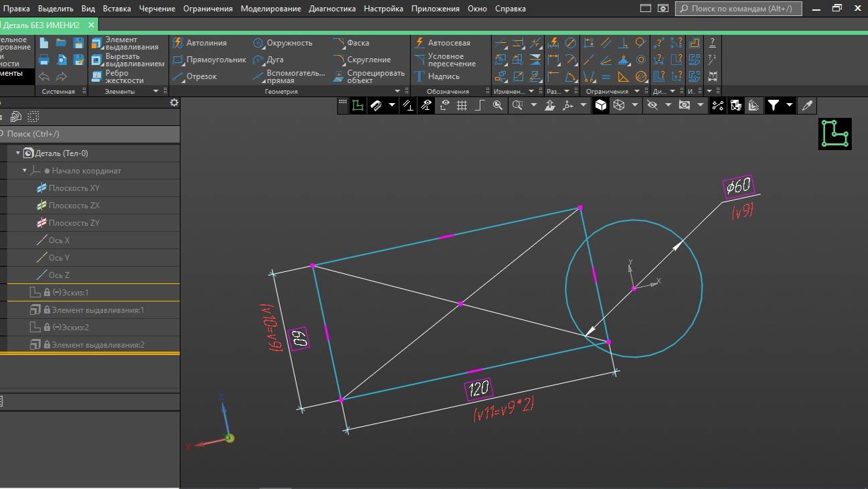Toggle the grid display button
This screenshot has height=489, width=868.
click(x=462, y=105)
